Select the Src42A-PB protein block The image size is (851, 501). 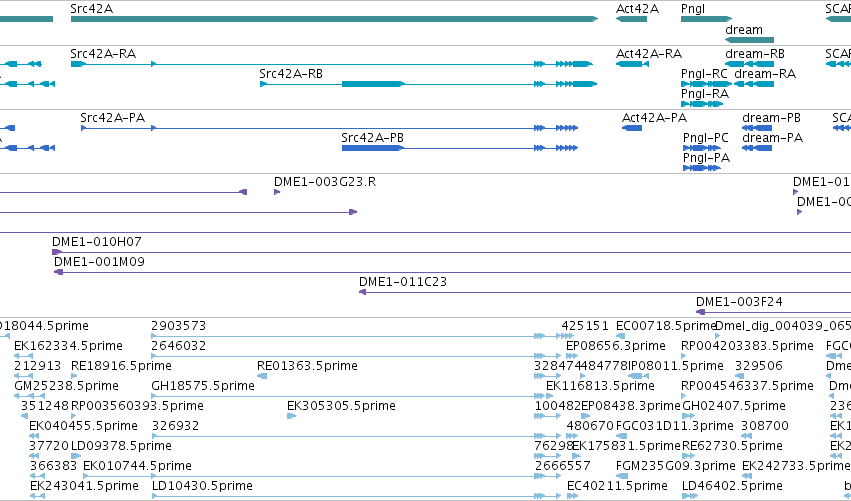pyautogui.click(x=373, y=148)
